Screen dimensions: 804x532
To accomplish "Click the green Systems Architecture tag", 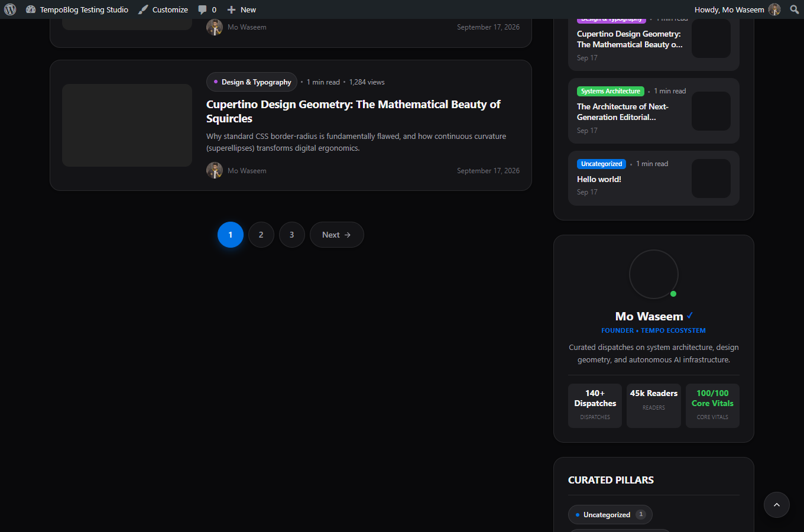I will pos(611,91).
